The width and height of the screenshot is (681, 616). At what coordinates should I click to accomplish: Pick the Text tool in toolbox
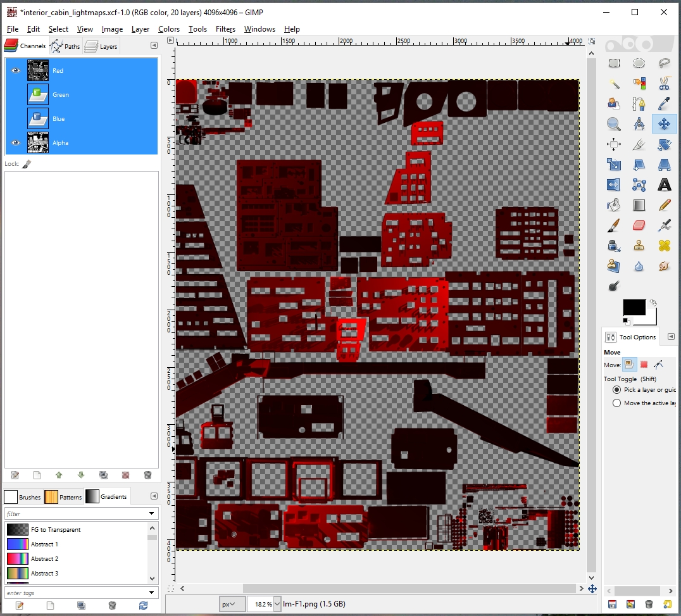pos(664,185)
